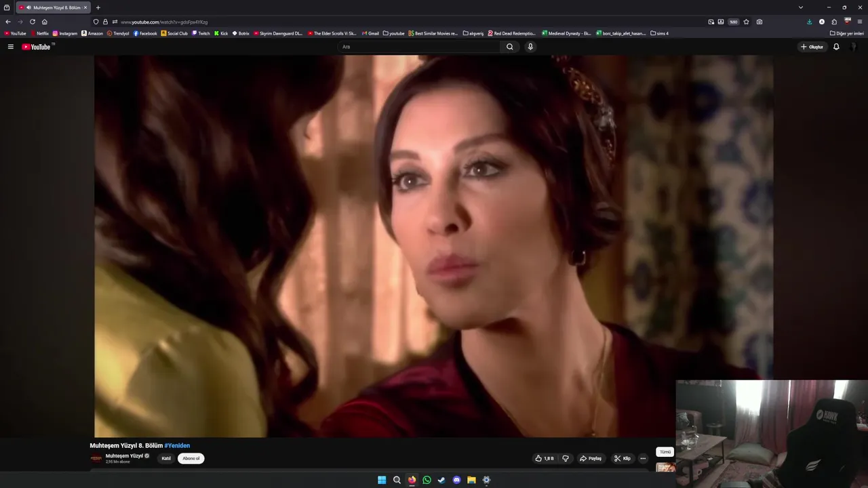Open the Botrix bookmark
This screenshot has height=488, width=868.
click(241, 33)
